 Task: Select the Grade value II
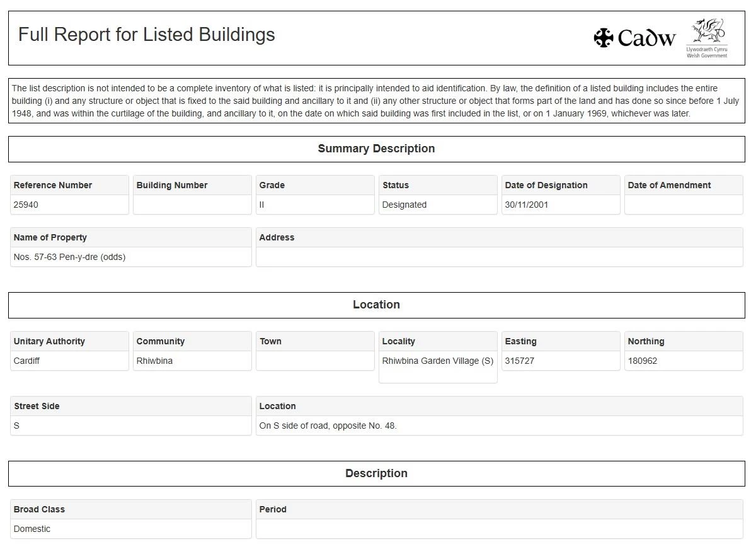pos(262,205)
